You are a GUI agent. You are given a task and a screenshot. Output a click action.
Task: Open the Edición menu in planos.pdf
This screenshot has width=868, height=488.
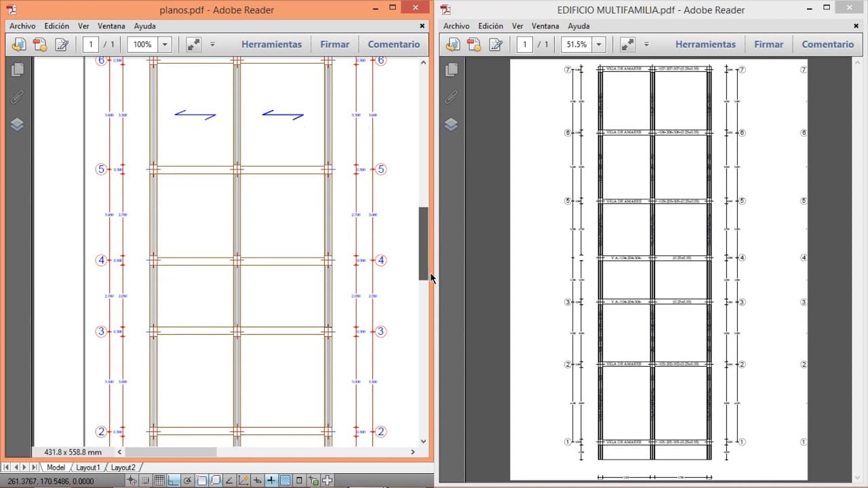tap(56, 26)
